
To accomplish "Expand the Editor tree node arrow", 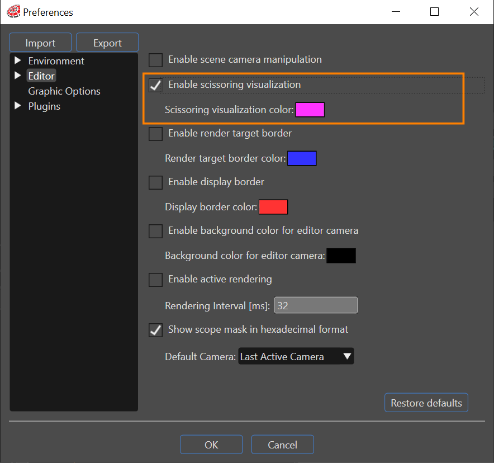I will [18, 76].
